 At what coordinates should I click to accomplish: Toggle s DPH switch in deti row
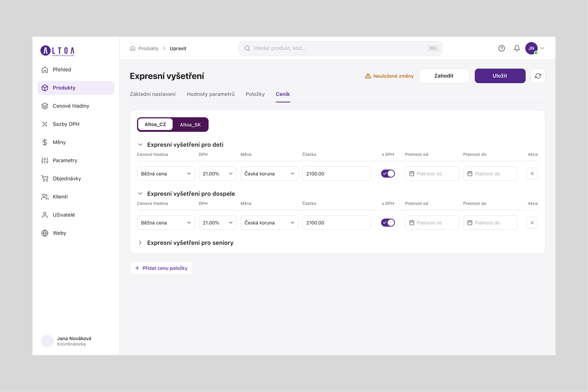[x=388, y=174]
